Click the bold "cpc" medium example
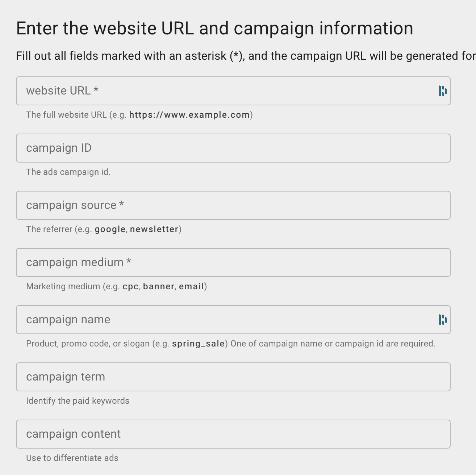 pos(130,286)
